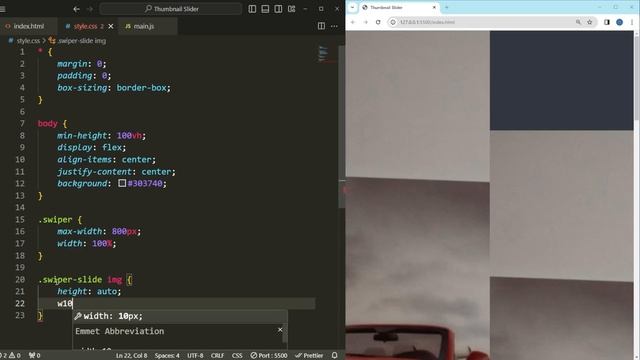Close the style.css tab

point(111,26)
